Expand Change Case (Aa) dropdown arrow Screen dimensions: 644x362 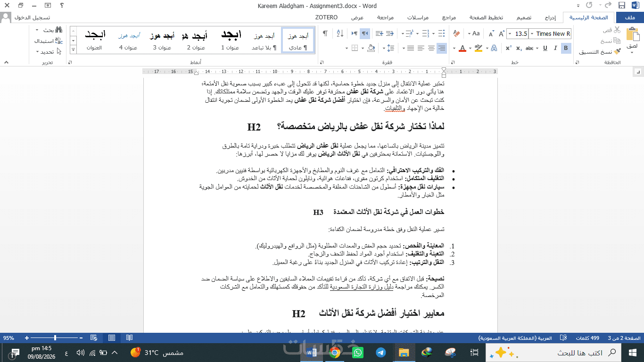click(469, 33)
